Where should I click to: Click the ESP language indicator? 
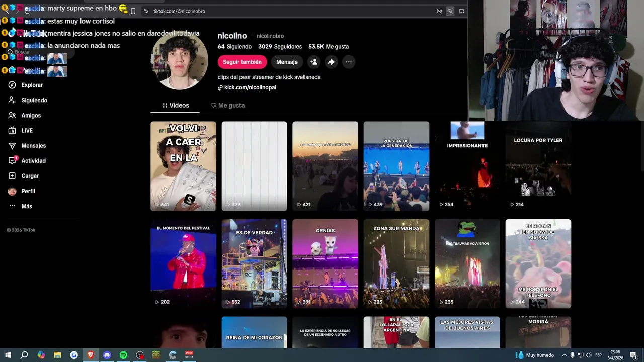coord(599,355)
